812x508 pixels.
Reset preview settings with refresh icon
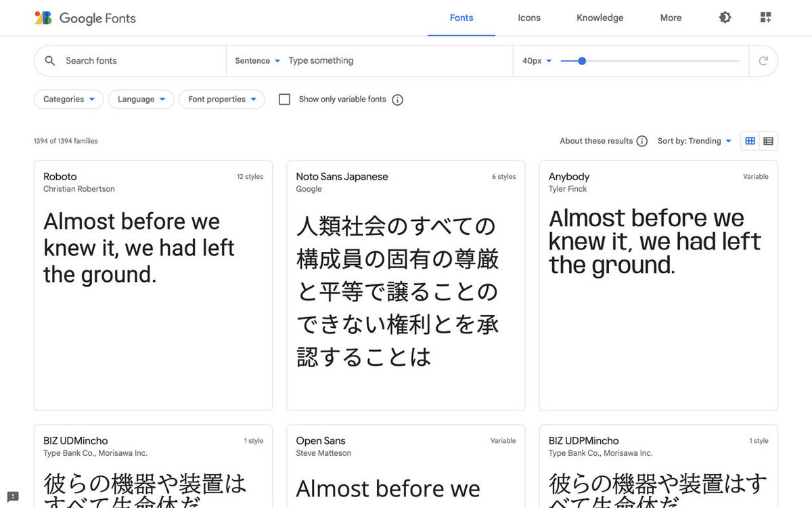pos(763,61)
